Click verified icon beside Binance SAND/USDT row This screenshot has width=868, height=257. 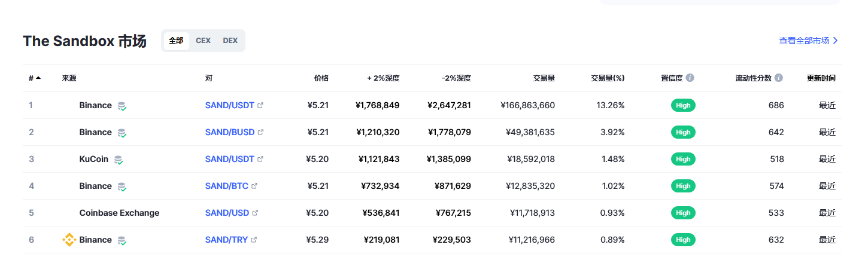pyautogui.click(x=122, y=106)
